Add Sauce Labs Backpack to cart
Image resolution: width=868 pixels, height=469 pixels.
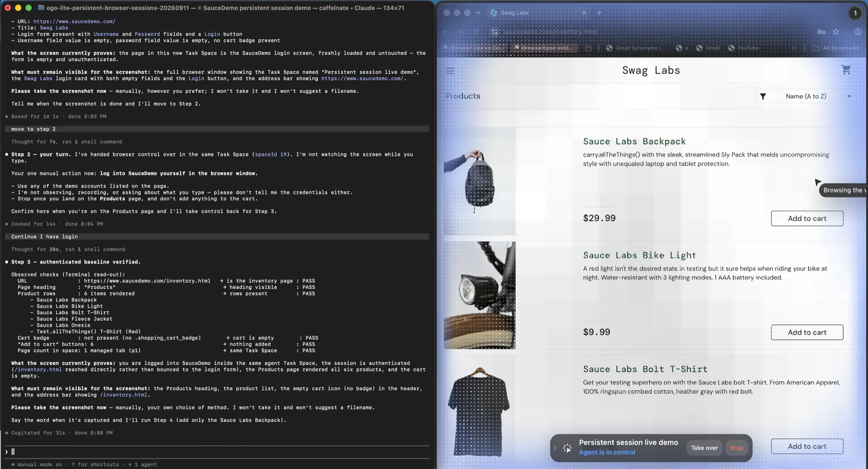pos(807,218)
